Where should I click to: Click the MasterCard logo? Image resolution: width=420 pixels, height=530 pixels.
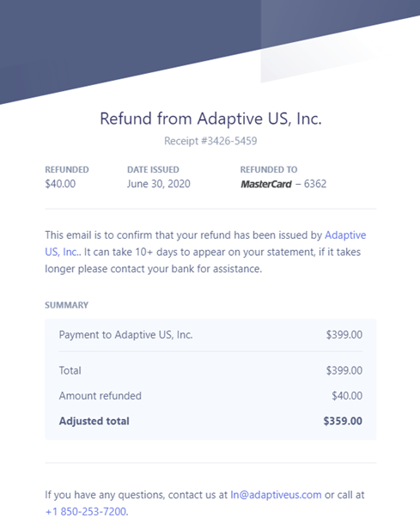[x=266, y=184]
